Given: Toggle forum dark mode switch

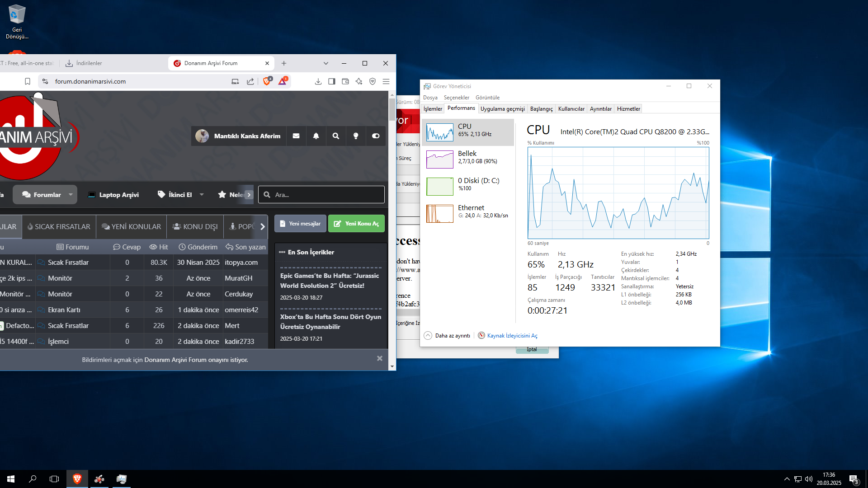Looking at the screenshot, I should (376, 136).
